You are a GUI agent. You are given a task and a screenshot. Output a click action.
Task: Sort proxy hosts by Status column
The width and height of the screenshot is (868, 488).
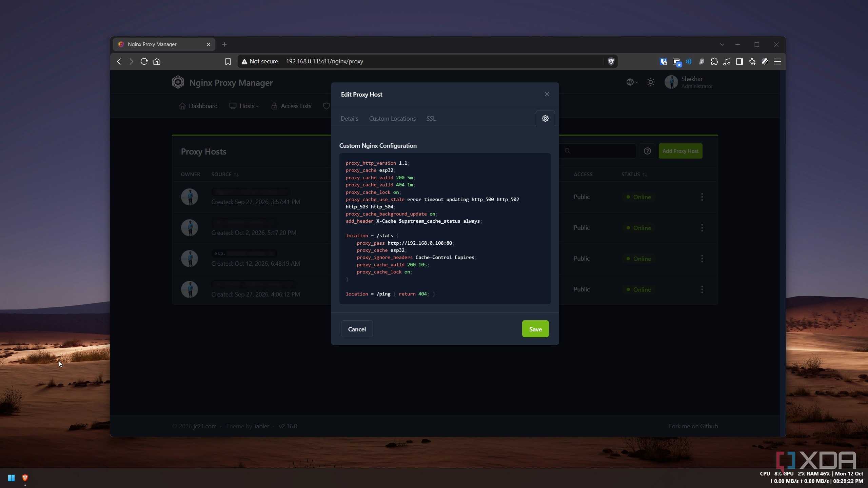click(634, 174)
